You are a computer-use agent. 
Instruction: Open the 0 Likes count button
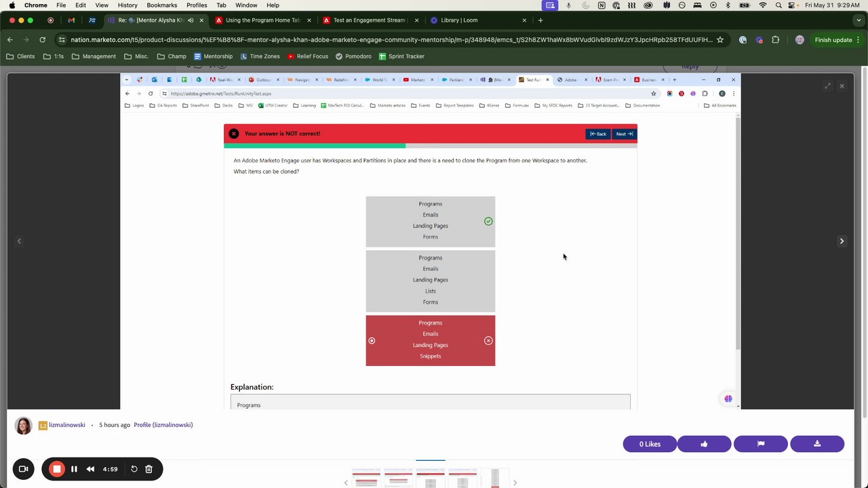650,444
